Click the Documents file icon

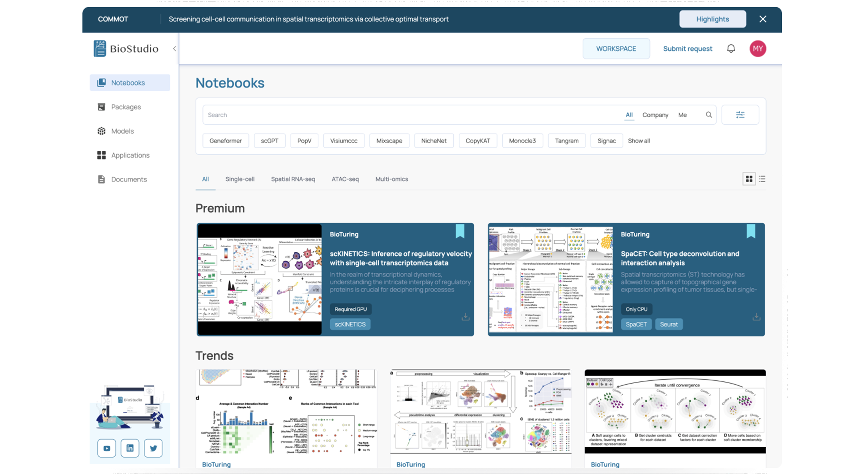click(x=101, y=179)
